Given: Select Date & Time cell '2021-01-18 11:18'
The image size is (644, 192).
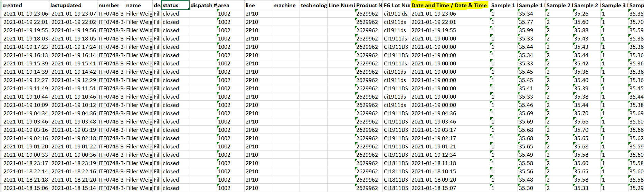Looking at the screenshot, I should click(x=450, y=163).
